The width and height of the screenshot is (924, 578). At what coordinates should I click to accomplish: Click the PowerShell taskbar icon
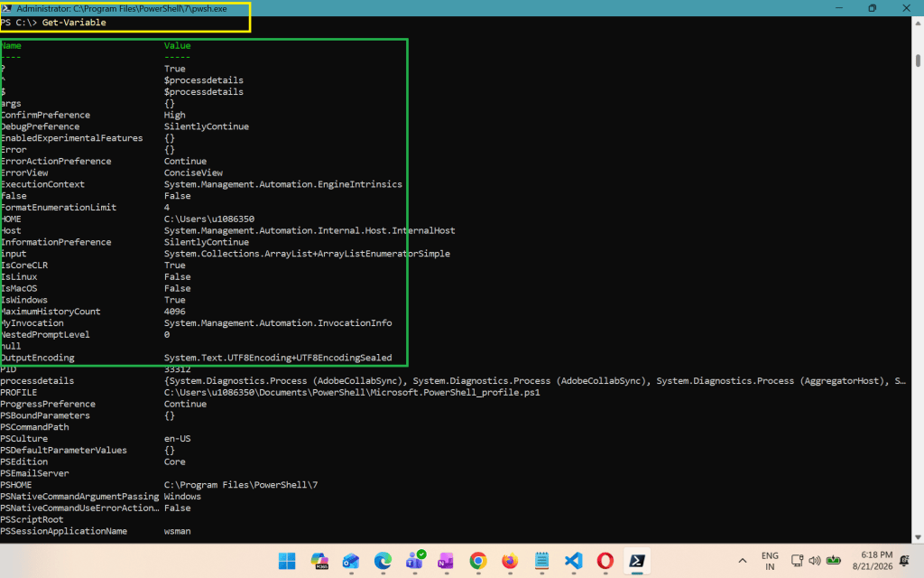(637, 561)
